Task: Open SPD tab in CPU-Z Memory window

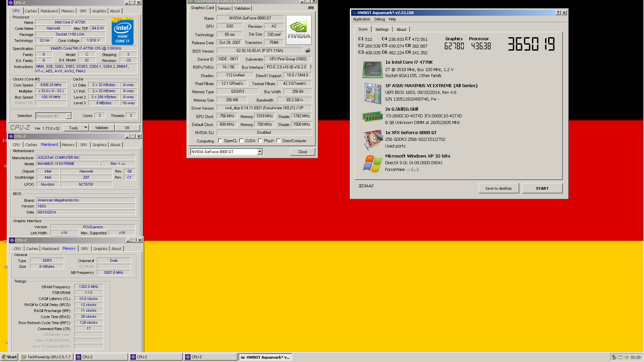Action: tap(85, 249)
